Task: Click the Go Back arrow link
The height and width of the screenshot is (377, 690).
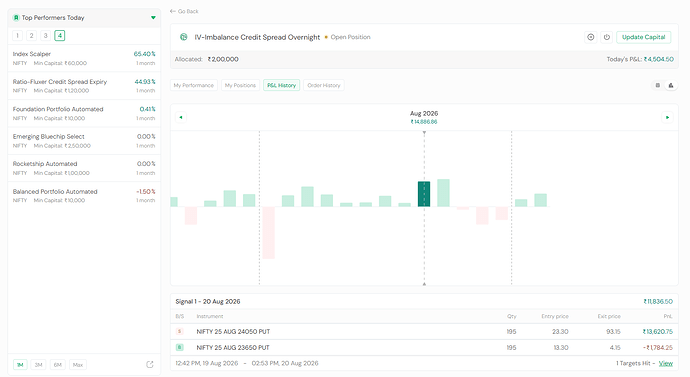Action: click(184, 11)
